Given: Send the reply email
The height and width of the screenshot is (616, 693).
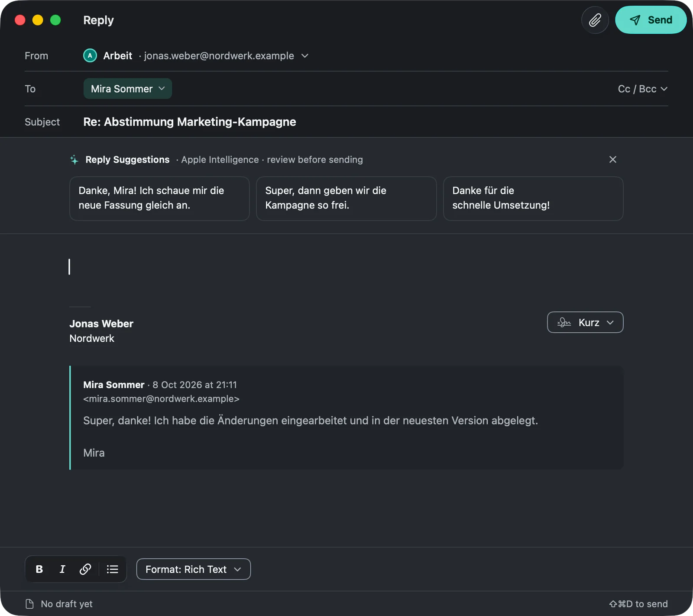Looking at the screenshot, I should tap(651, 20).
